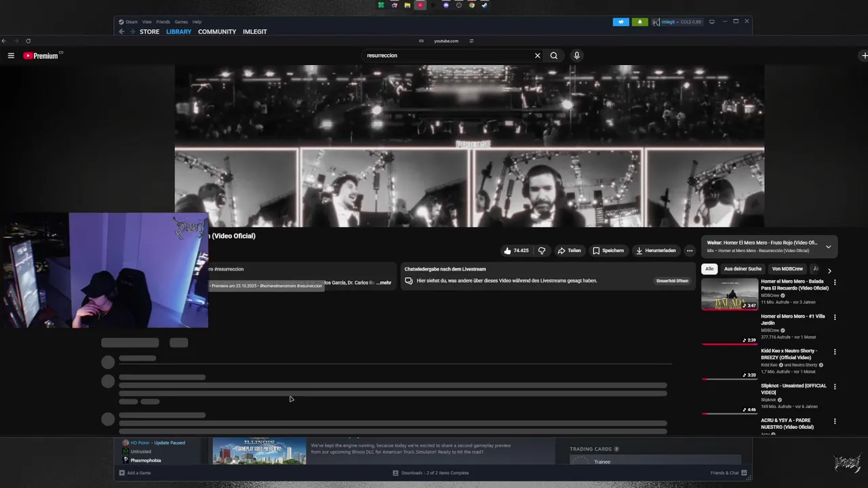Save the video with Speichern
The height and width of the screenshot is (488, 868).
(x=608, y=251)
